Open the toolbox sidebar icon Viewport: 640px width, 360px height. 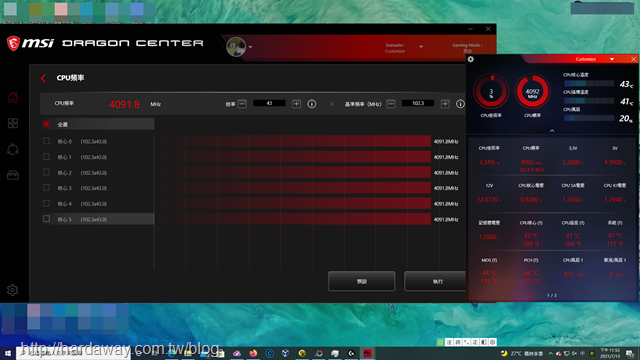13,175
